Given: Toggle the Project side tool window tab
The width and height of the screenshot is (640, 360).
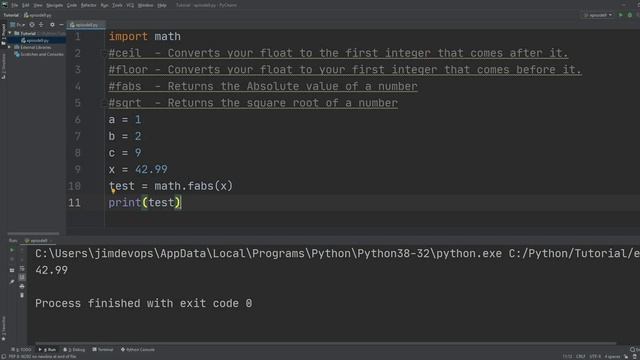Looking at the screenshot, I should (x=3, y=34).
